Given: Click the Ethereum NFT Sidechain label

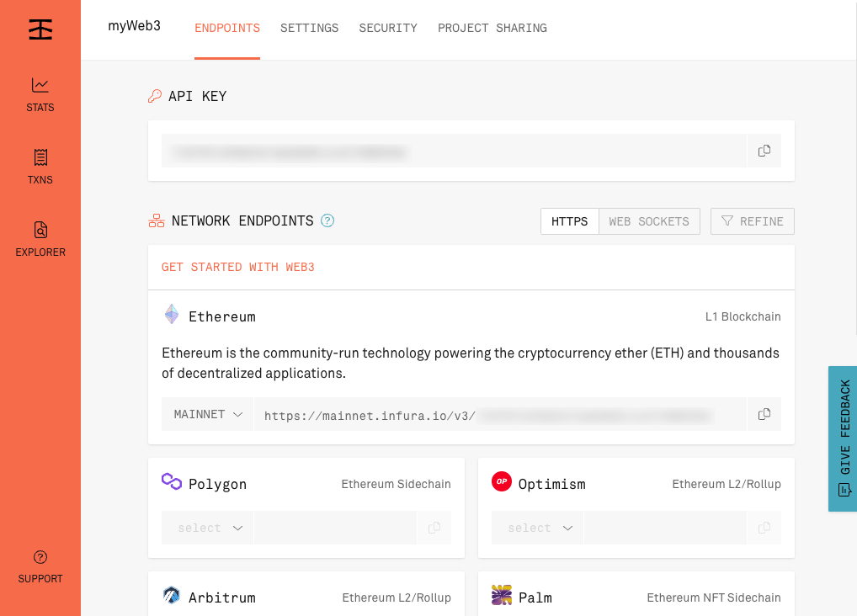Looking at the screenshot, I should (714, 598).
